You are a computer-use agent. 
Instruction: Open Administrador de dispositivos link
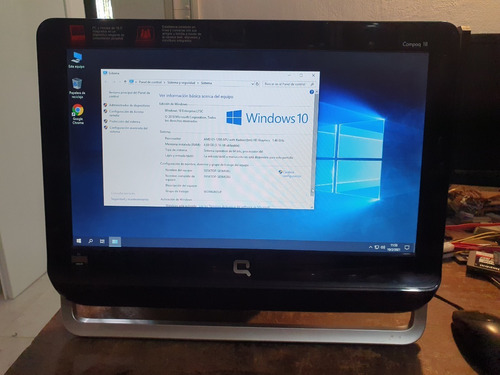point(129,105)
